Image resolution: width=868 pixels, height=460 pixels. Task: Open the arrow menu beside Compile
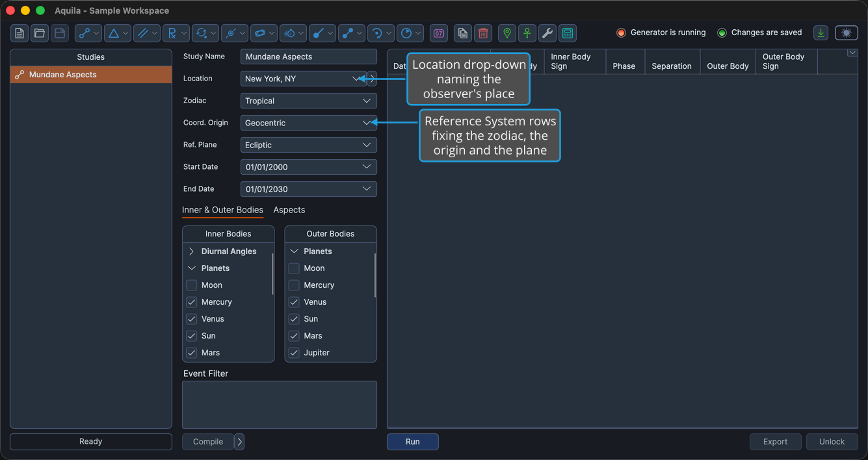pyautogui.click(x=239, y=442)
